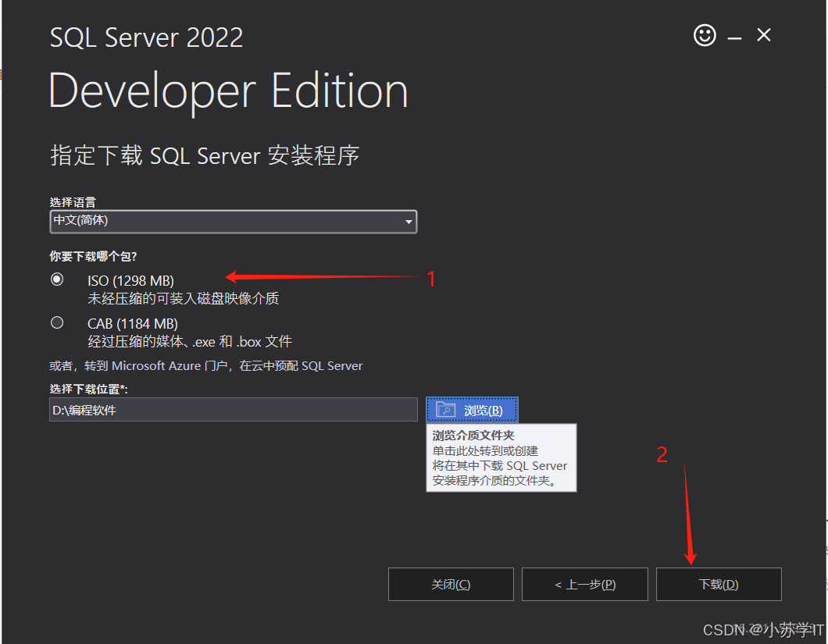Click the SQL Server 2022 title text
The height and width of the screenshot is (644, 828).
click(146, 37)
